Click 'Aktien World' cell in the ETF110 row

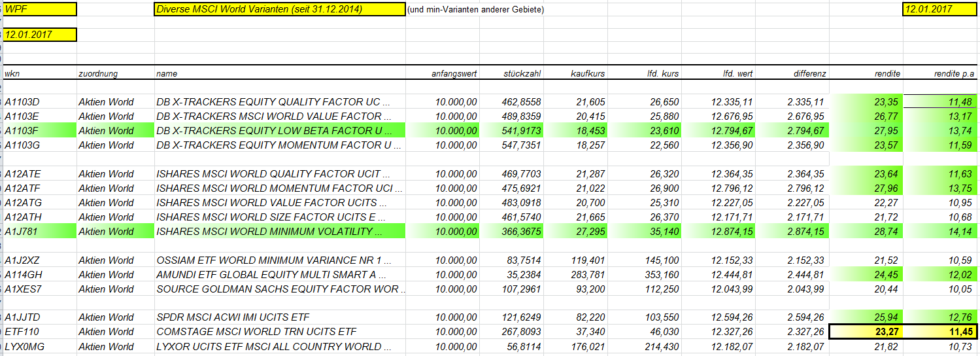point(116,332)
